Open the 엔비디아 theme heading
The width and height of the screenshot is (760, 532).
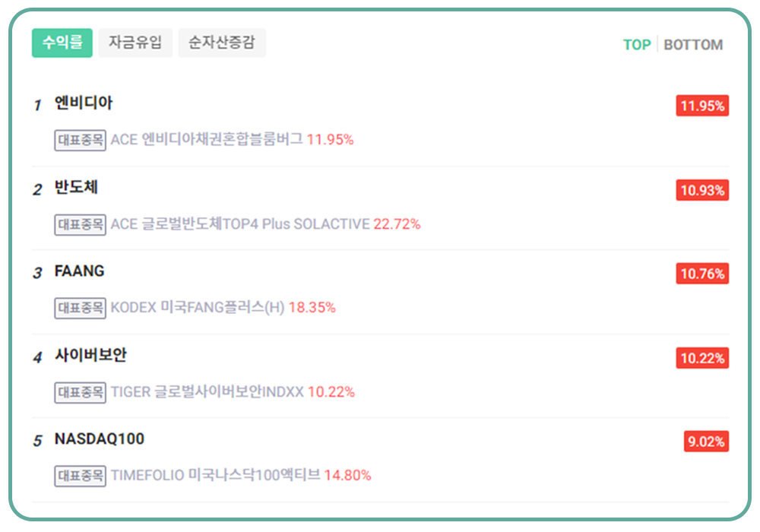(x=84, y=103)
